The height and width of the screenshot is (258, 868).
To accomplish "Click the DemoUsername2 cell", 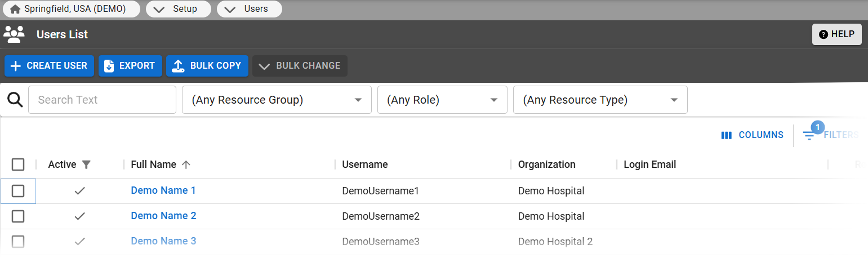I will [x=381, y=216].
